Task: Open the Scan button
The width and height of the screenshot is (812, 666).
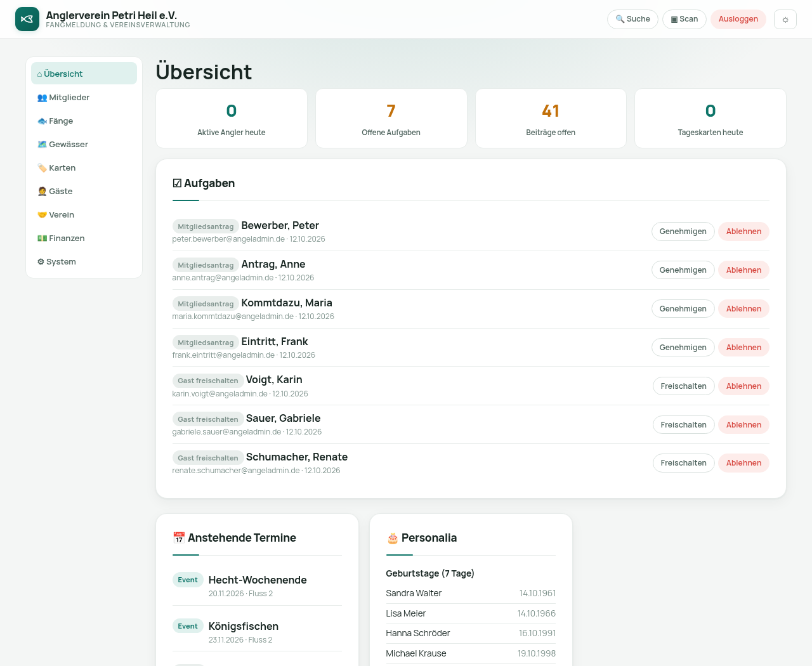Action: click(x=684, y=19)
